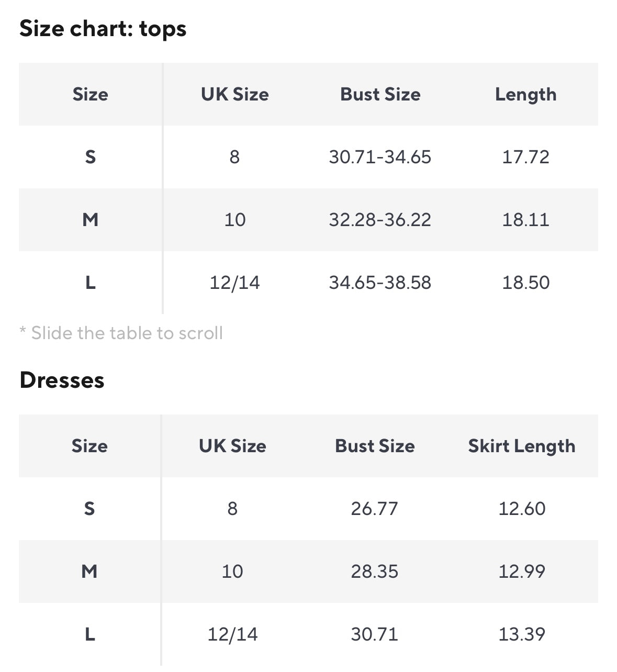
Task: Click the 17.72 length value
Action: pyautogui.click(x=525, y=157)
